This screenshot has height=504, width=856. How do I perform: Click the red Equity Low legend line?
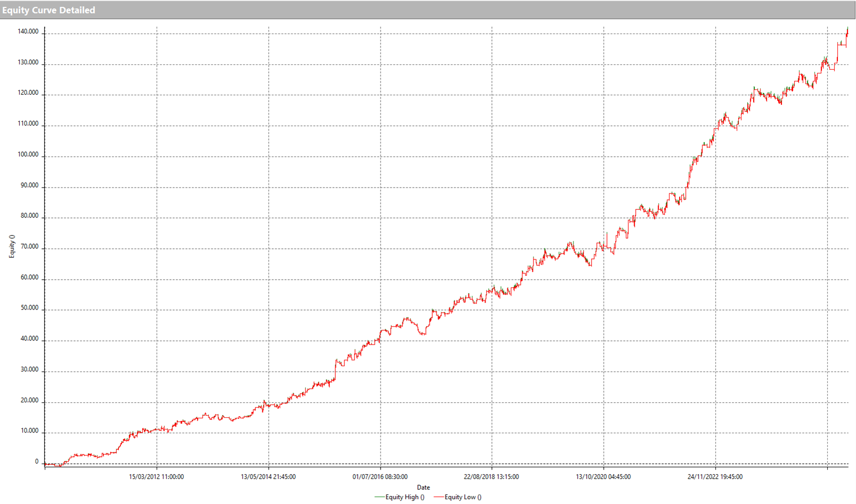pos(439,497)
